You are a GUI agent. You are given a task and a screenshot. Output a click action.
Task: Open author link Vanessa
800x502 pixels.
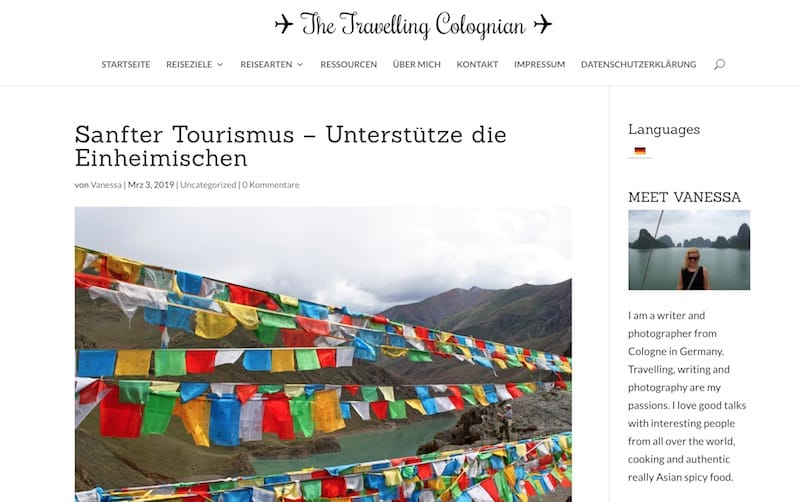[106, 185]
